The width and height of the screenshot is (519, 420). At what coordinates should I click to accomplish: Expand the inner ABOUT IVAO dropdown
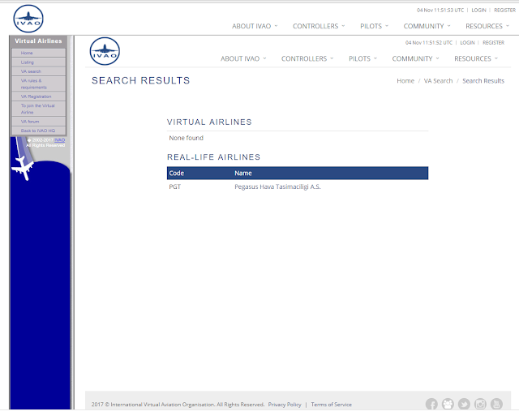(243, 58)
